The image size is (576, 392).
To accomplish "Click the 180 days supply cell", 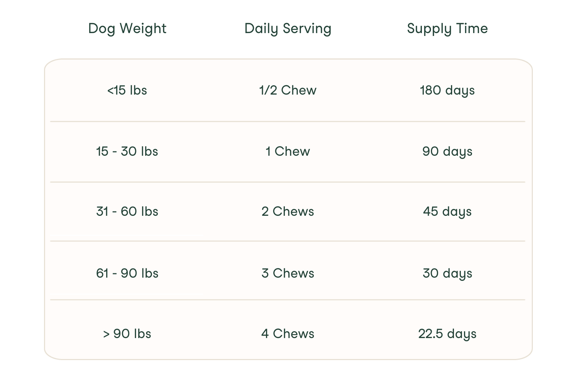I will click(x=447, y=90).
